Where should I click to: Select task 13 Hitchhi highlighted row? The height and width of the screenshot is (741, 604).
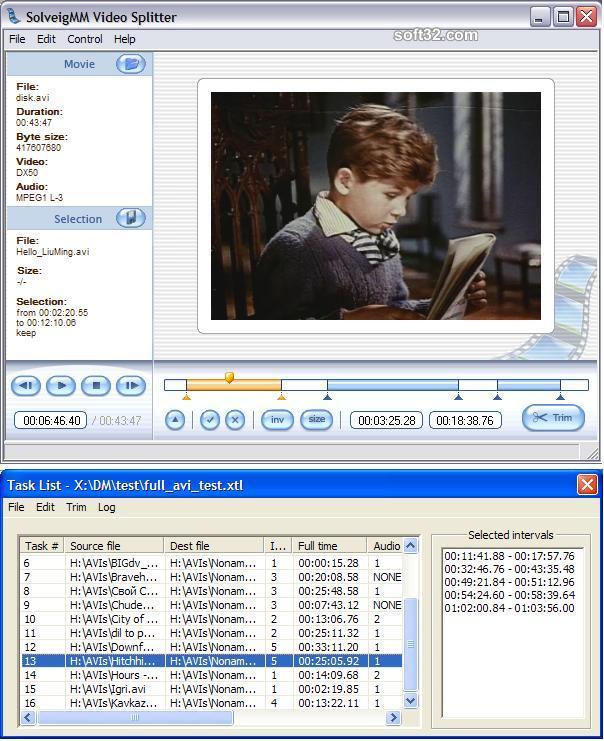tap(211, 661)
